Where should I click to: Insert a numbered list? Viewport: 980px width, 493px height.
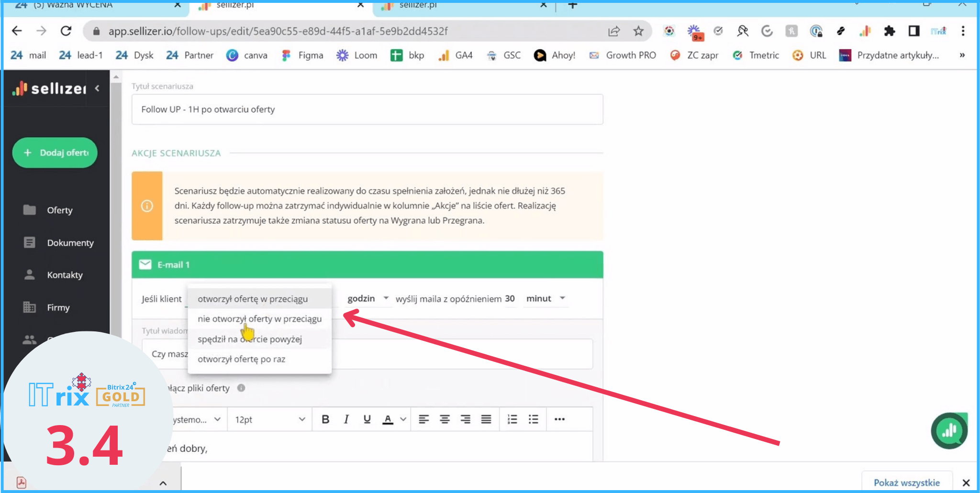click(512, 419)
